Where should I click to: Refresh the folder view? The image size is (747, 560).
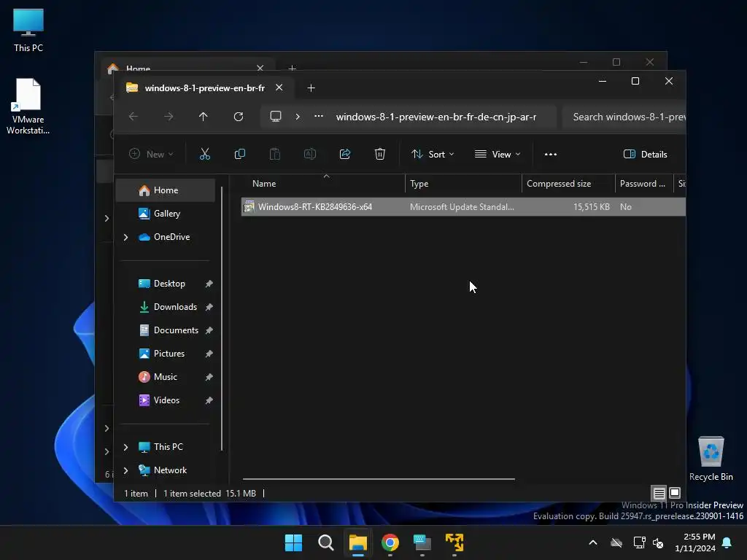click(x=239, y=117)
